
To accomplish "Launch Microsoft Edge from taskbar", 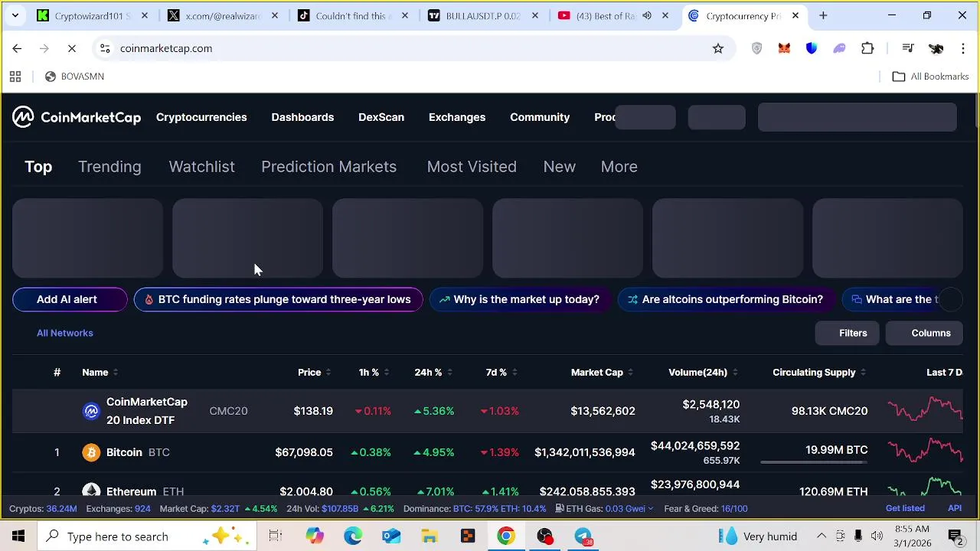I will point(353,536).
